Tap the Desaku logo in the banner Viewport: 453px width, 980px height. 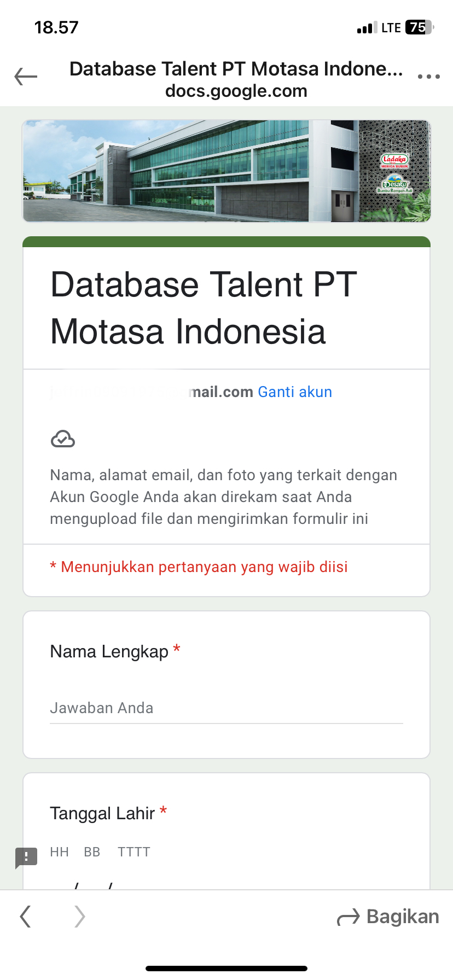click(x=394, y=183)
